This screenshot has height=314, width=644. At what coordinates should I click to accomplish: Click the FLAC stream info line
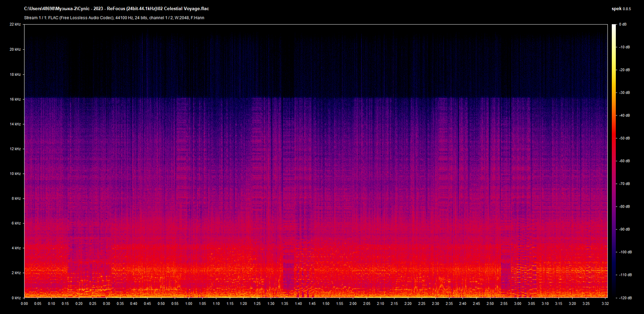114,18
